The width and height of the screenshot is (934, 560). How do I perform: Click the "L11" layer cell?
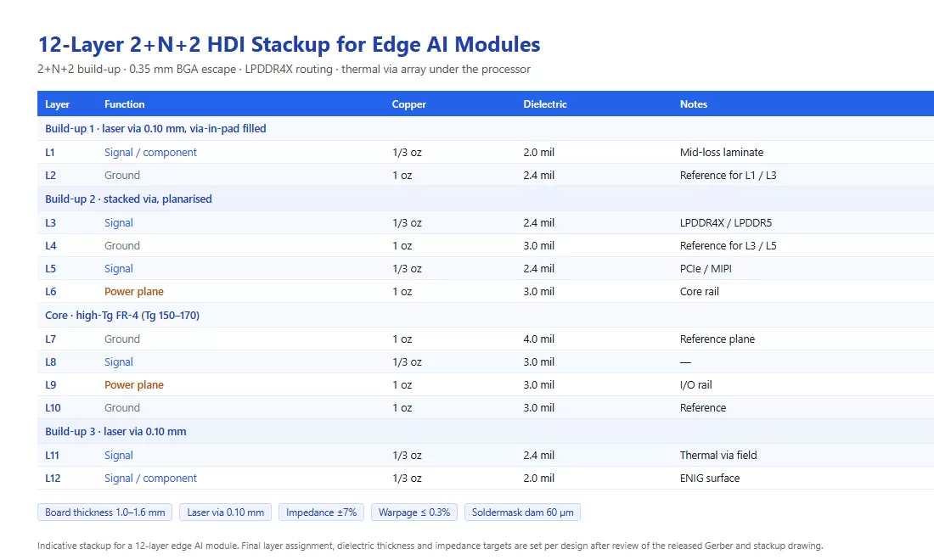tap(53, 456)
